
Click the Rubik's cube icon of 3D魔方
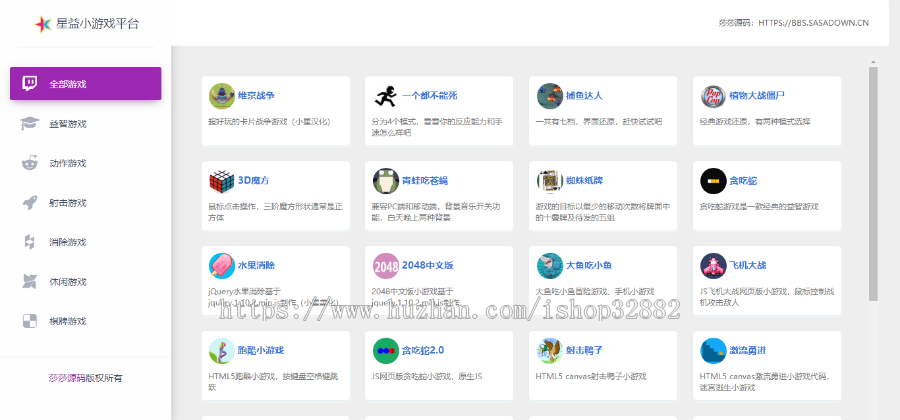[222, 181]
